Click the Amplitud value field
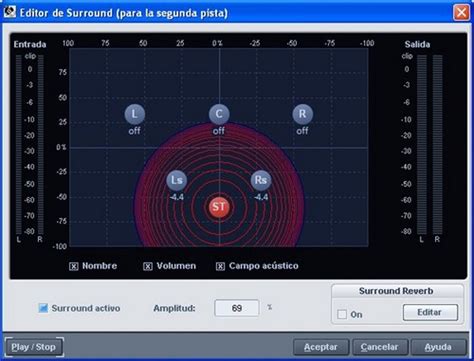Image resolution: width=474 pixels, height=361 pixels. tap(237, 308)
